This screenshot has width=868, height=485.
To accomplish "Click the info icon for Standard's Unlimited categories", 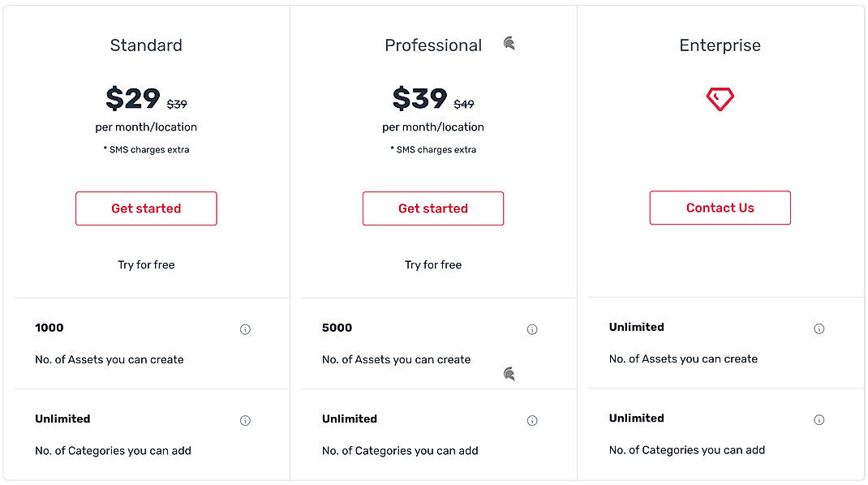I will click(245, 420).
